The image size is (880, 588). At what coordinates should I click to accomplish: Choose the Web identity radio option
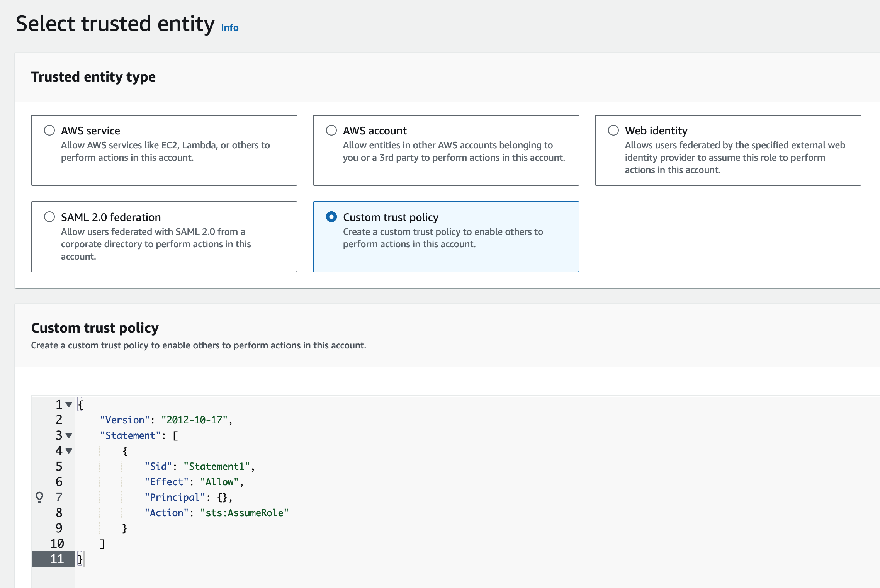tap(613, 130)
